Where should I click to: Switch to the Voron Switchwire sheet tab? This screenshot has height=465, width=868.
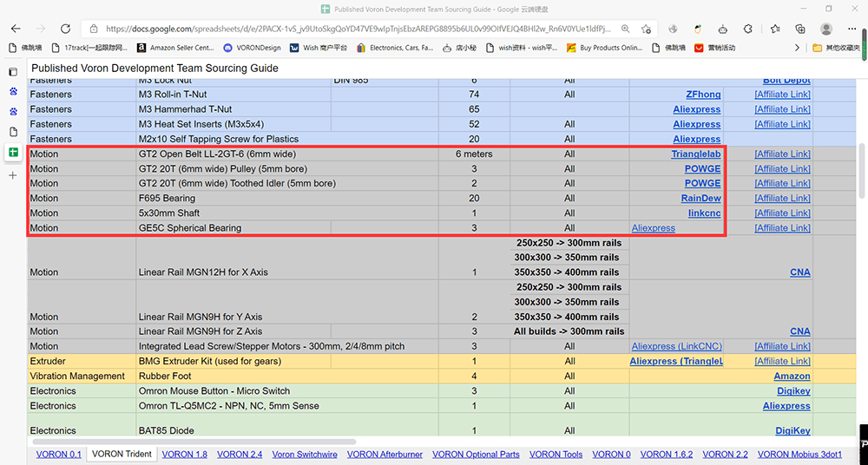click(x=304, y=454)
